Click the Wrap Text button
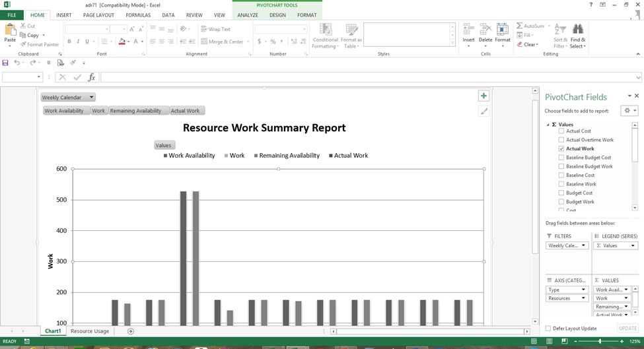Image resolution: width=644 pixels, height=349 pixels. 215,29
